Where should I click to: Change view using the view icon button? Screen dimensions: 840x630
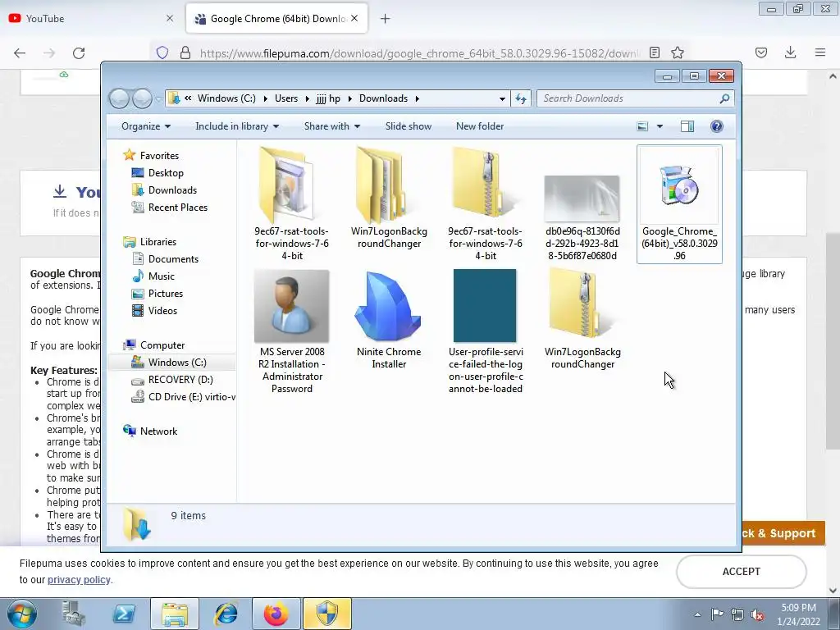[x=642, y=126]
